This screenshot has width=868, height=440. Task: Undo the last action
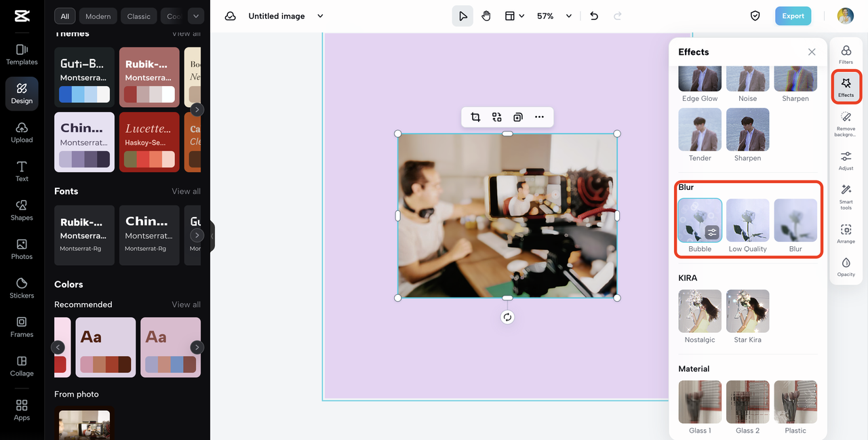[x=594, y=16]
